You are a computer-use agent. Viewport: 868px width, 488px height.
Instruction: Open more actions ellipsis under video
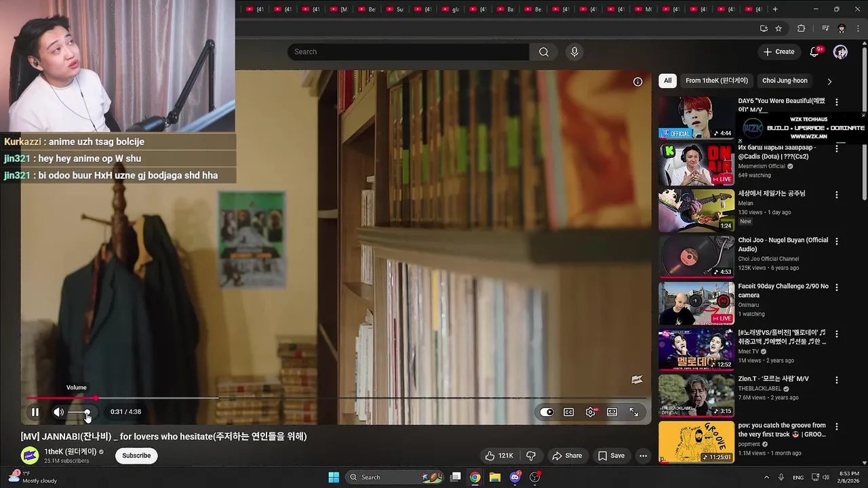643,455
